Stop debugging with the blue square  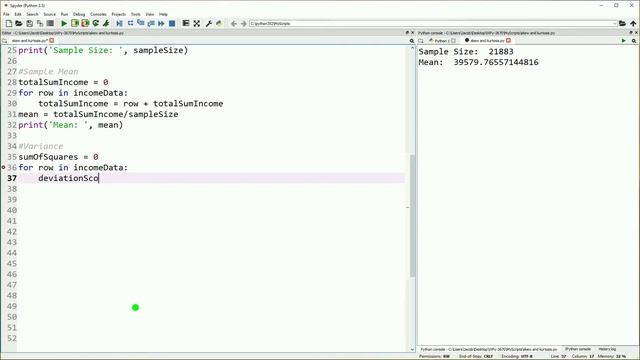click(x=172, y=24)
